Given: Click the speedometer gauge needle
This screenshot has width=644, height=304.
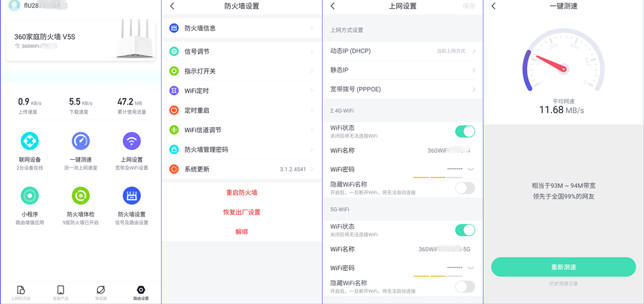Looking at the screenshot, I should click(x=552, y=63).
